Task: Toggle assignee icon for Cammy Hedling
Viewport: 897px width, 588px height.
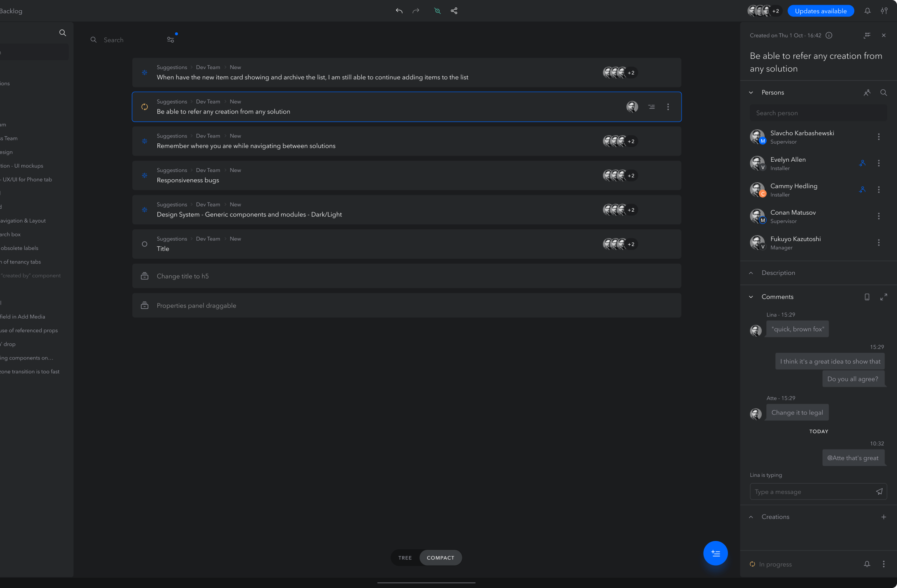Action: [x=862, y=190]
